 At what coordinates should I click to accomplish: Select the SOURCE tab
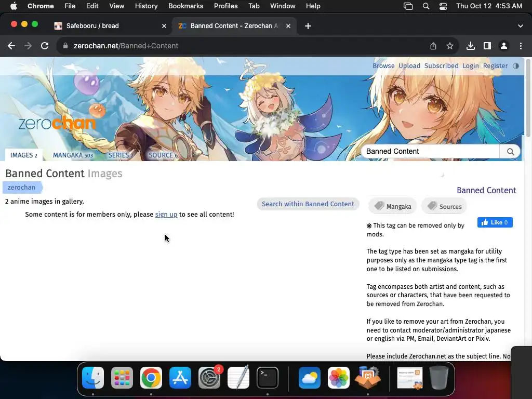point(163,155)
